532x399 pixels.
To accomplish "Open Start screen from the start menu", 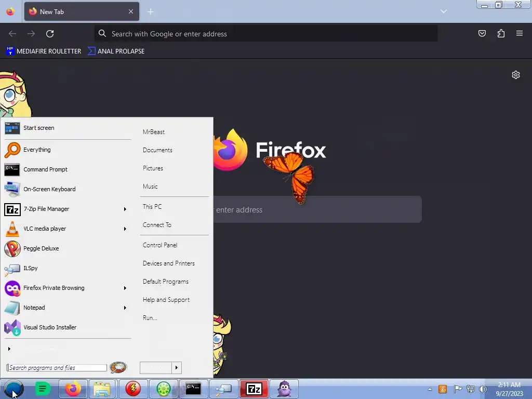I will (x=67, y=128).
